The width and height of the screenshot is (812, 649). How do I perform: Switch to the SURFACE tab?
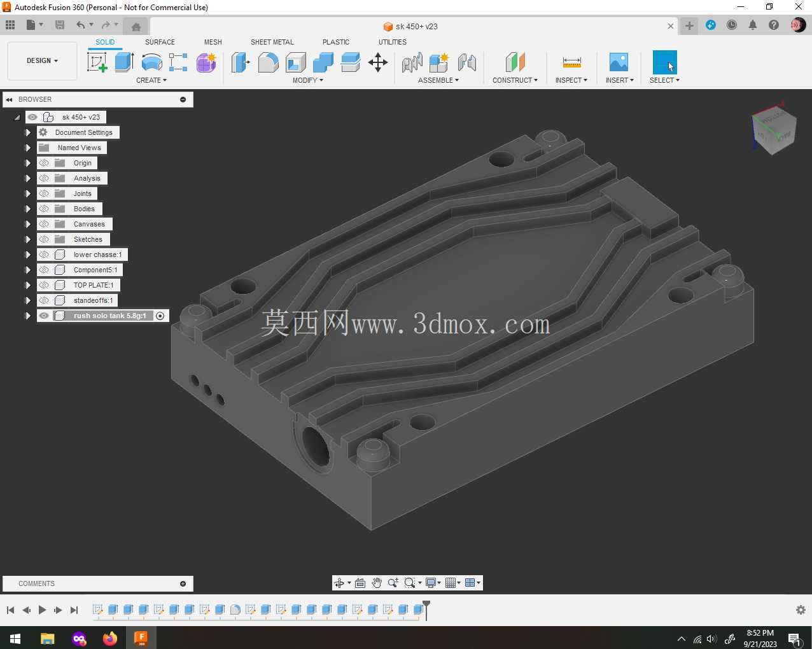160,42
